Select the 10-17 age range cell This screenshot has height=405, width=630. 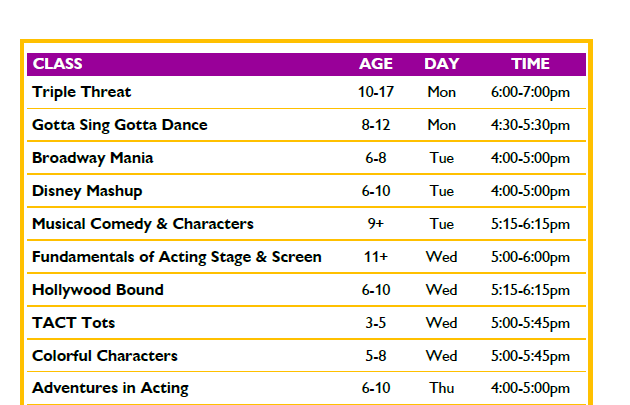(376, 92)
